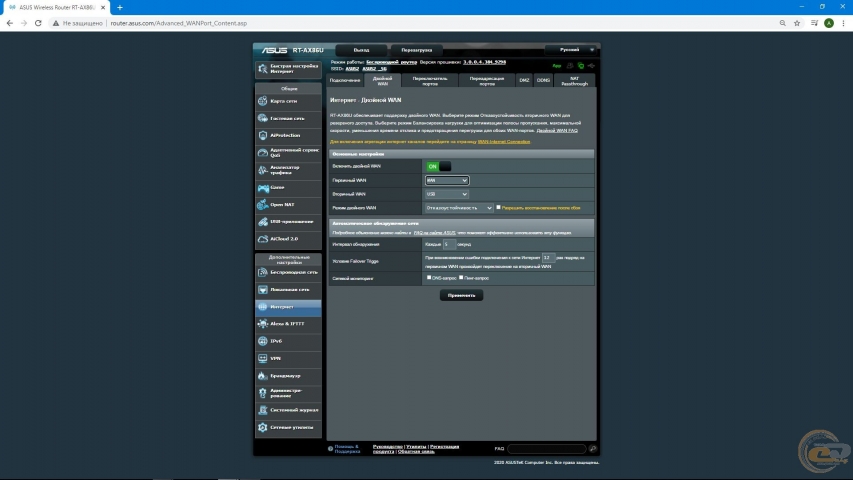853x480 pixels.
Task: Toggle Dual WAN enable switch ON/OFF
Action: [438, 167]
